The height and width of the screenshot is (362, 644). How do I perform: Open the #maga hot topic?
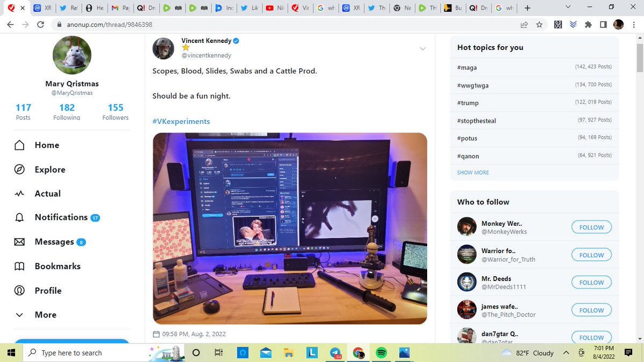coord(467,68)
